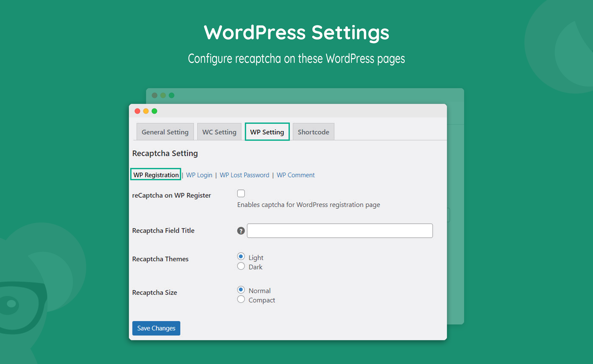The image size is (593, 364).
Task: Click the yellow minimize window dot
Action: 146,111
